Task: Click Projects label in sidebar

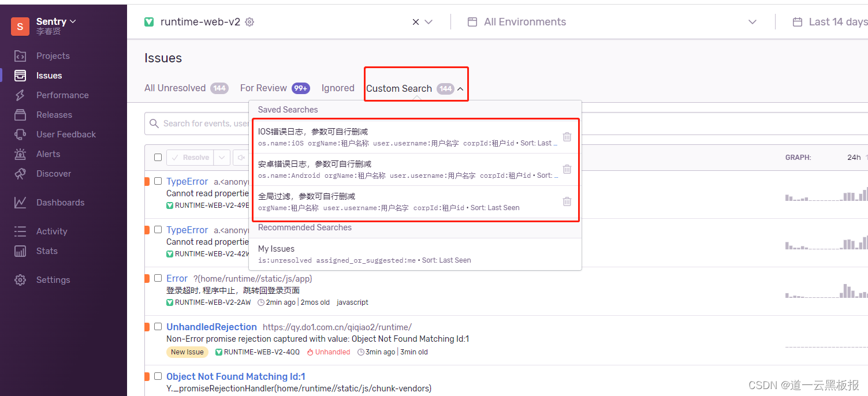Action: tap(53, 56)
